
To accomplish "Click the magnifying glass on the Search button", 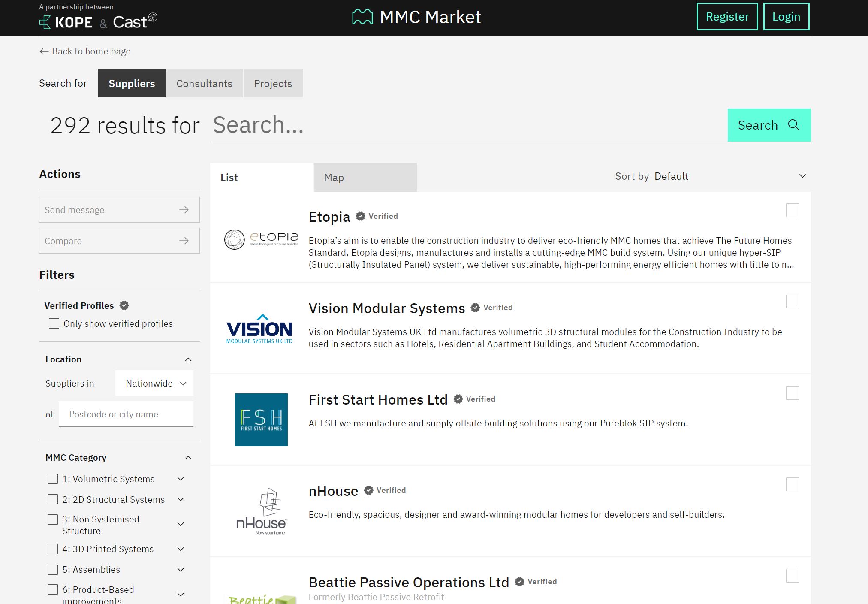I will [793, 125].
